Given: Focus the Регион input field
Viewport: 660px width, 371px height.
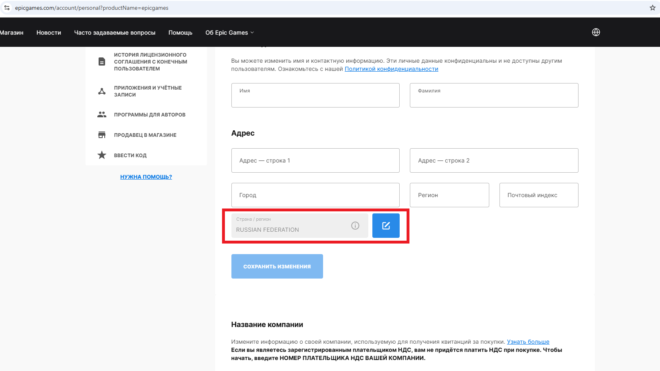Looking at the screenshot, I should click(x=450, y=195).
